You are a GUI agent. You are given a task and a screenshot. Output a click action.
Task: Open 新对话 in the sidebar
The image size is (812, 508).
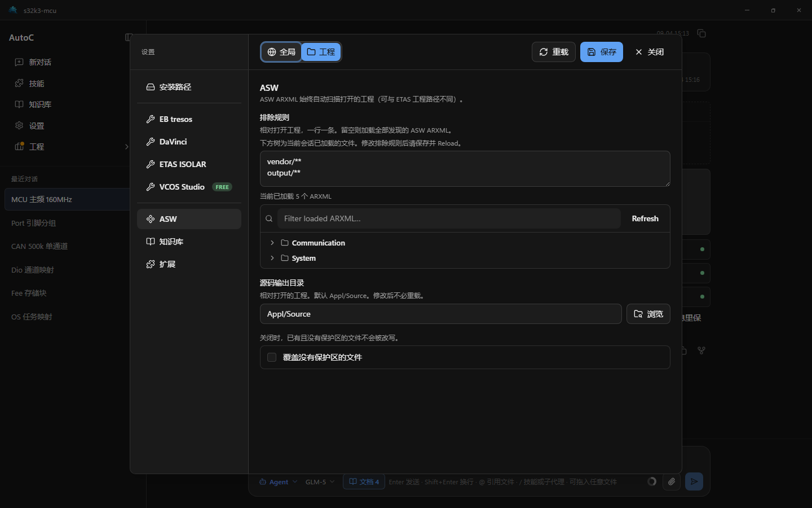click(40, 62)
